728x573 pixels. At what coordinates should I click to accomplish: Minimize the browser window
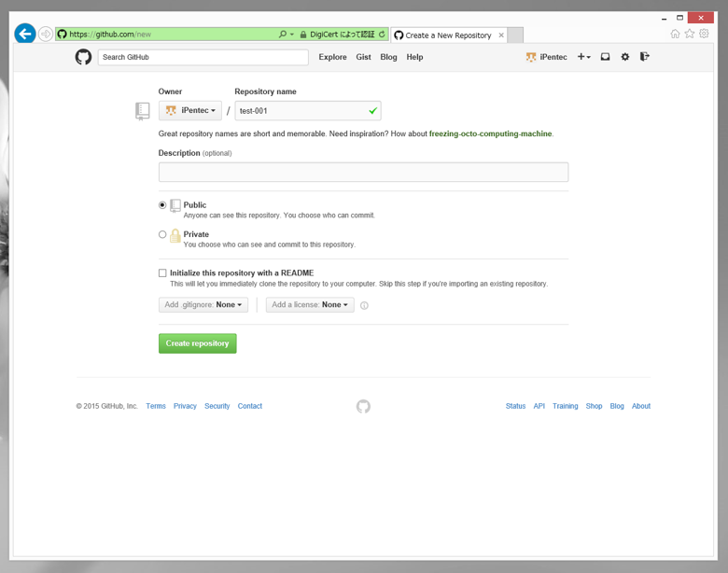click(664, 18)
